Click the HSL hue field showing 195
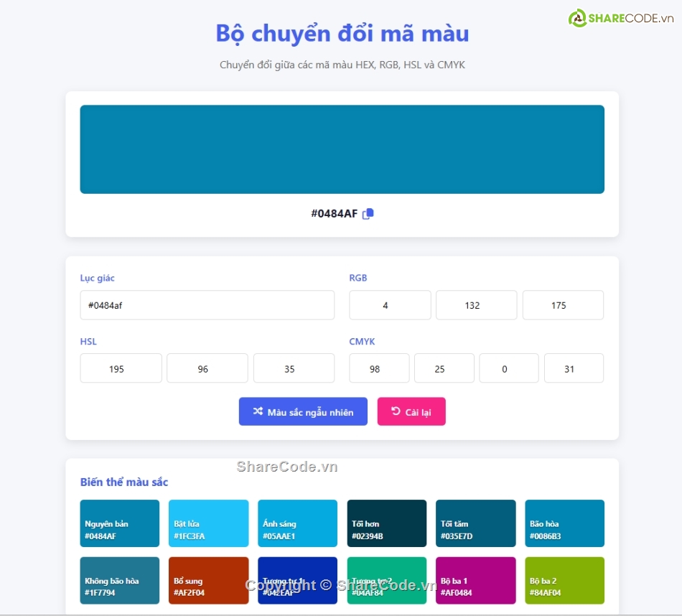The width and height of the screenshot is (682, 616). (x=121, y=368)
